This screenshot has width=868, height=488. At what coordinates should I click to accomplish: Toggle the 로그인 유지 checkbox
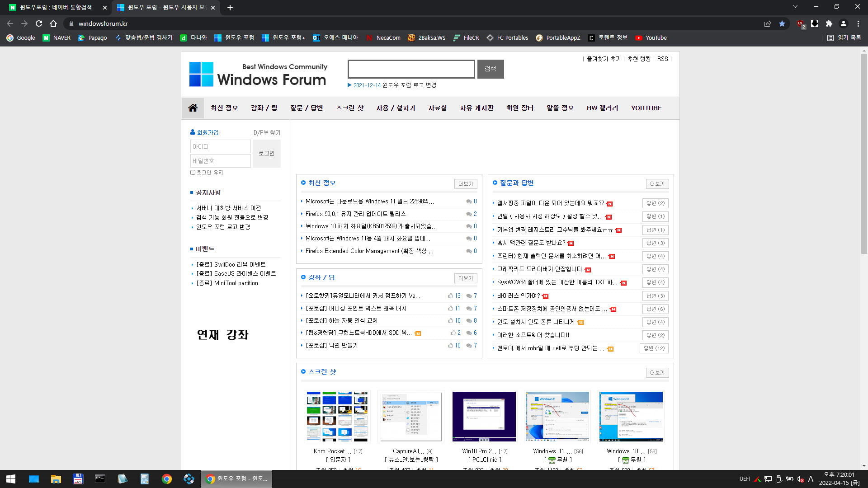coord(193,172)
